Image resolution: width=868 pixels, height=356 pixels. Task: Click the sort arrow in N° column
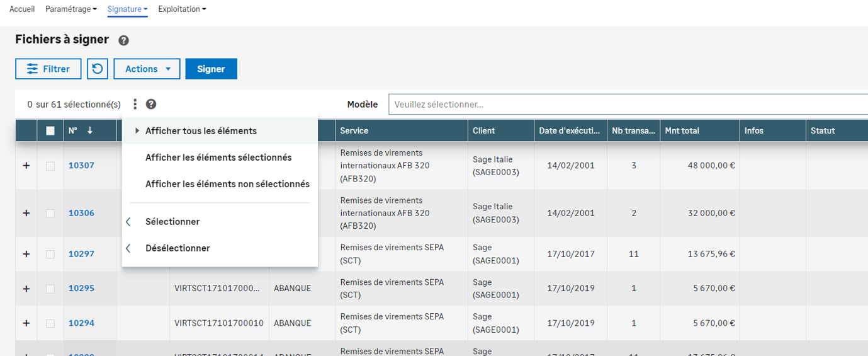(90, 130)
